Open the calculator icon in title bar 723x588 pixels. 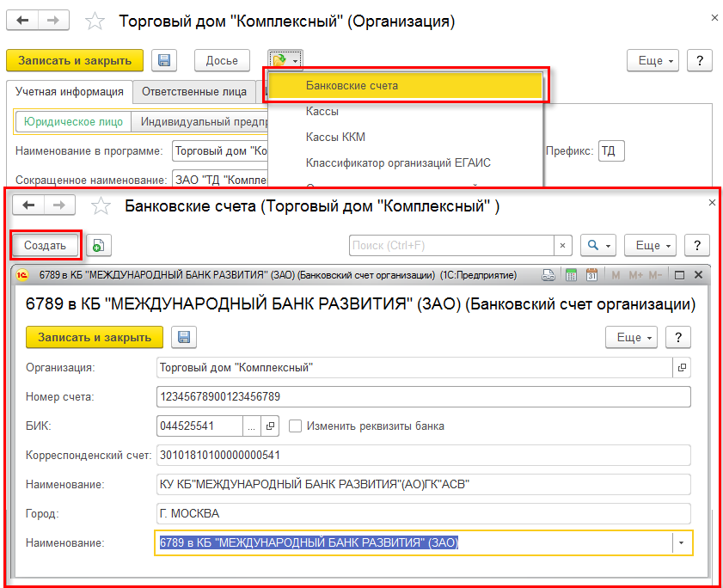[x=571, y=275]
